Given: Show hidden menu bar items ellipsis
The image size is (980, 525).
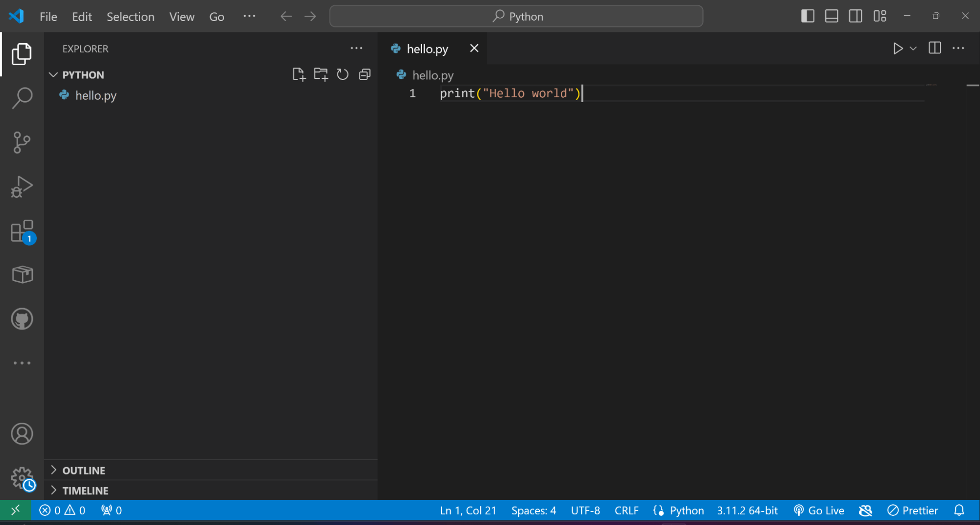Looking at the screenshot, I should [249, 16].
